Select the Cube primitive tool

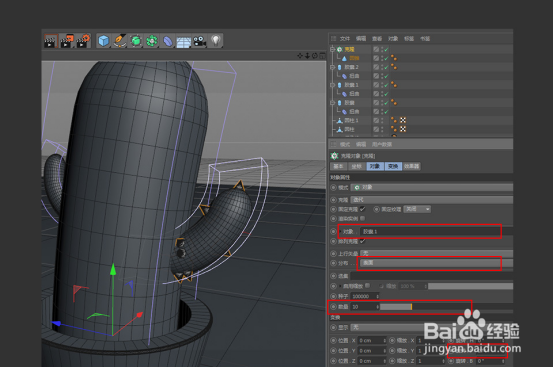103,41
